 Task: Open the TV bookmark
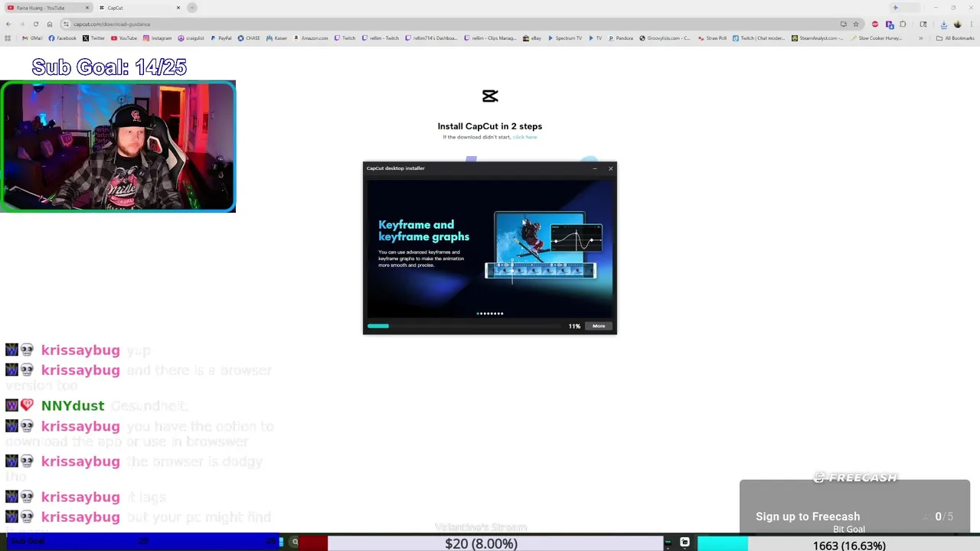pyautogui.click(x=596, y=37)
